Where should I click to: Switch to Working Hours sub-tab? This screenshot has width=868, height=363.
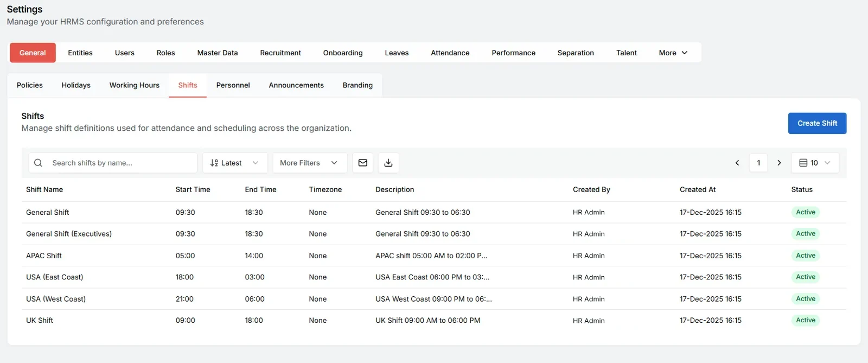point(135,85)
